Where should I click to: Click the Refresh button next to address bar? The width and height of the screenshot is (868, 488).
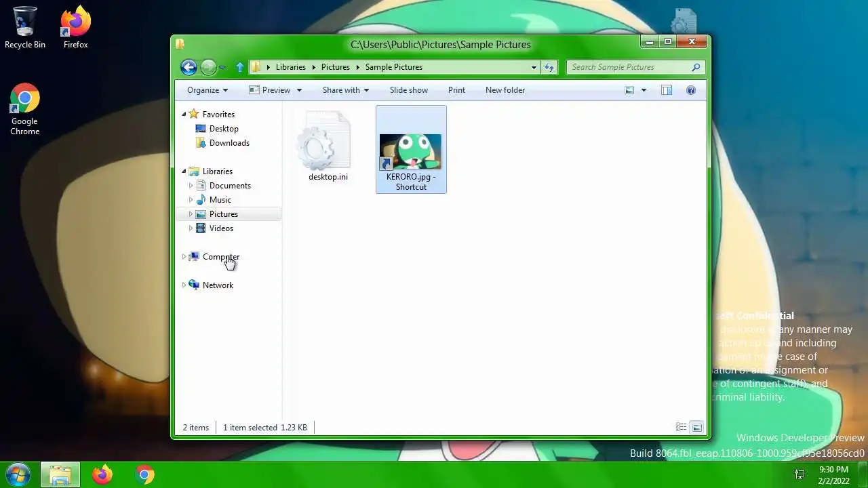(549, 67)
